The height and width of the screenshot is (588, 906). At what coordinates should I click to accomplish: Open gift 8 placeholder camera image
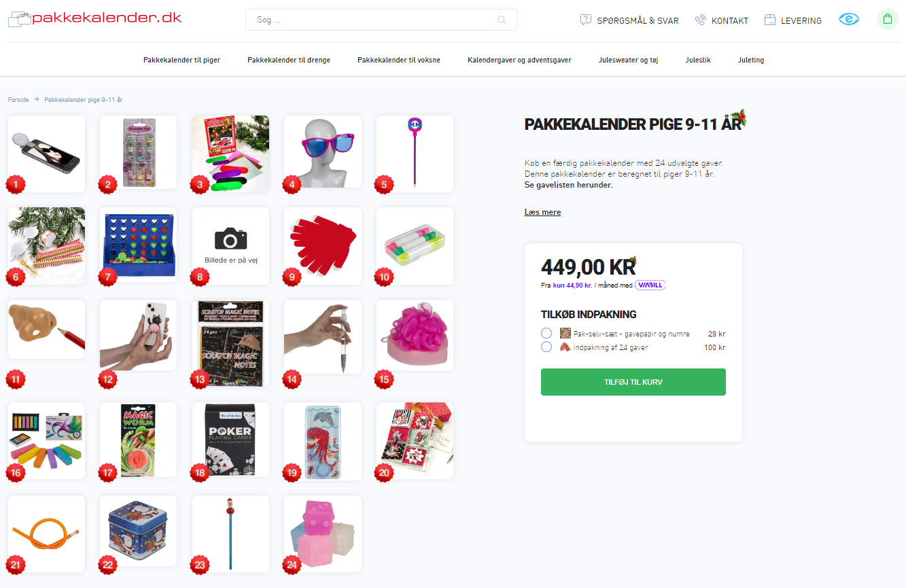230,246
